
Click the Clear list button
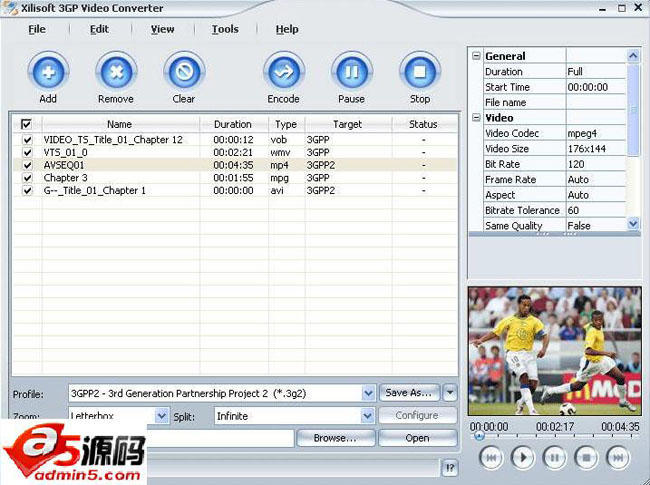coord(184,72)
